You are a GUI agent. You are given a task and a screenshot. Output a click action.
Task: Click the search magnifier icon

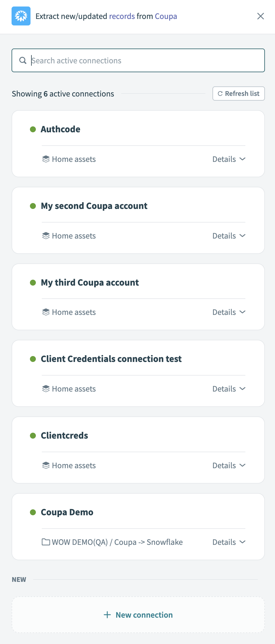pyautogui.click(x=23, y=60)
